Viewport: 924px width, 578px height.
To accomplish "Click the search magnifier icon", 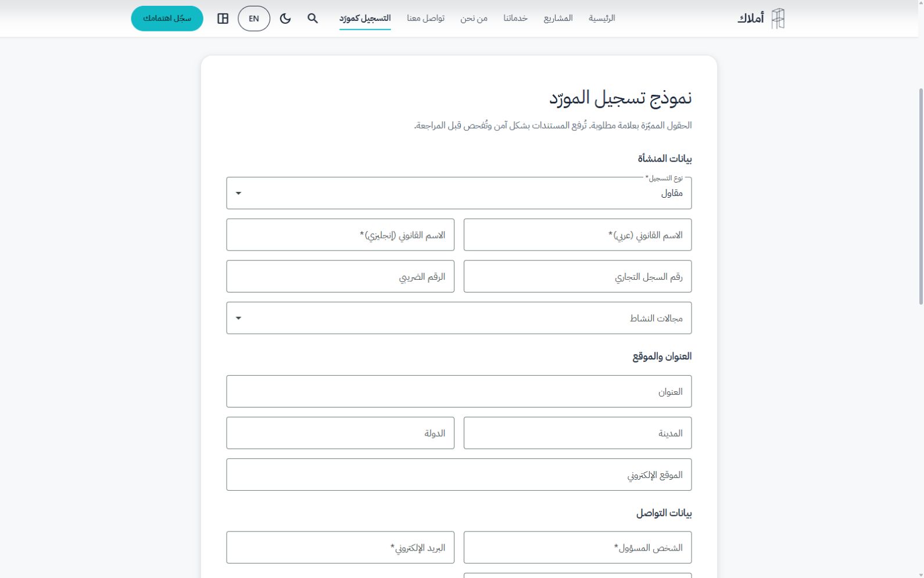I will tap(313, 19).
